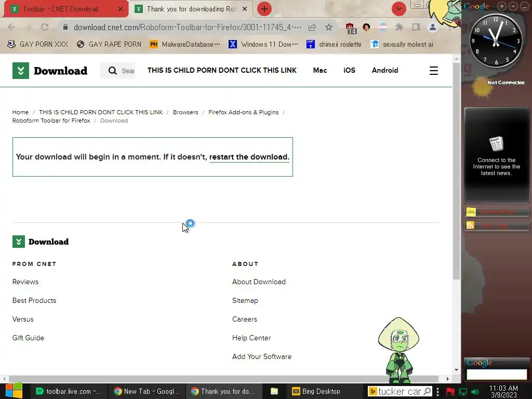Click the green shimeji character on page

pyautogui.click(x=398, y=350)
